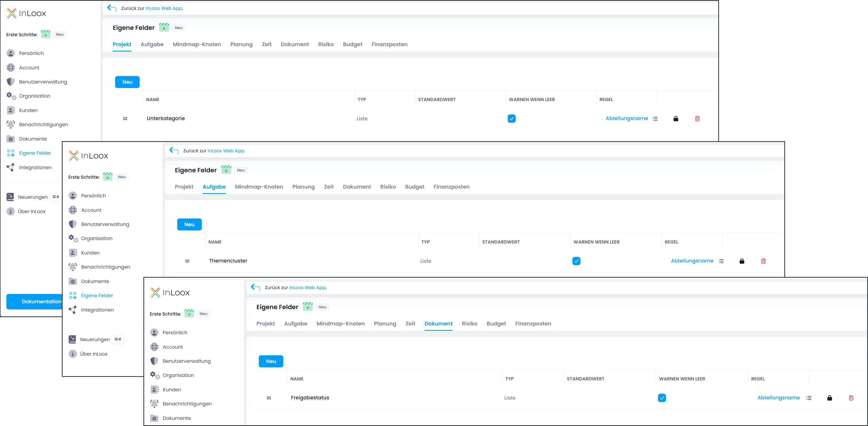Open list options icon in Unterkategorie row
The image size is (868, 426).
click(x=655, y=118)
